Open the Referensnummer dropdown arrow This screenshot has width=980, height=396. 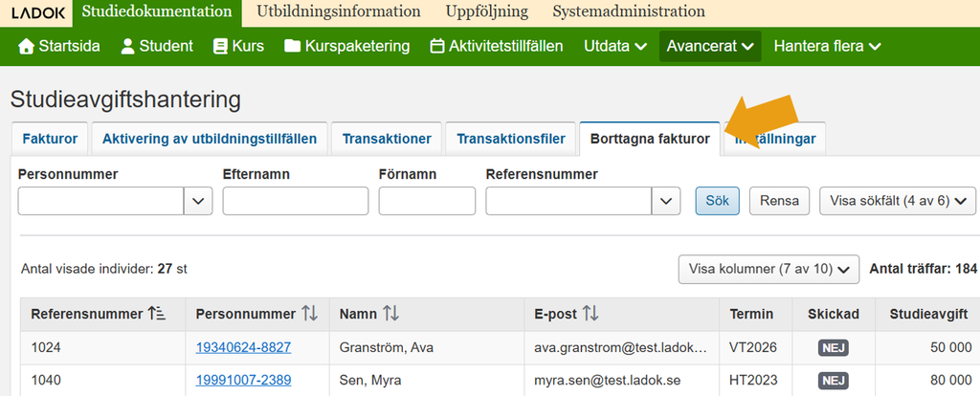(666, 201)
